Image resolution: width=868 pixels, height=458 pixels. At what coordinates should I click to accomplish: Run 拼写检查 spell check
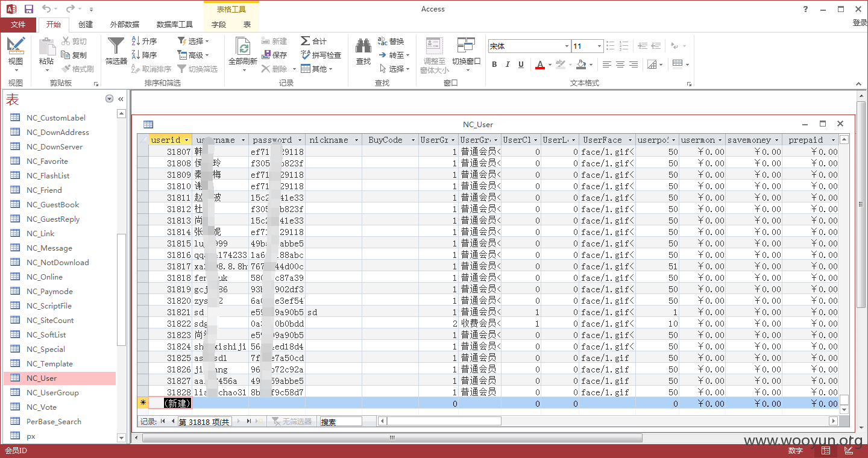click(x=321, y=55)
